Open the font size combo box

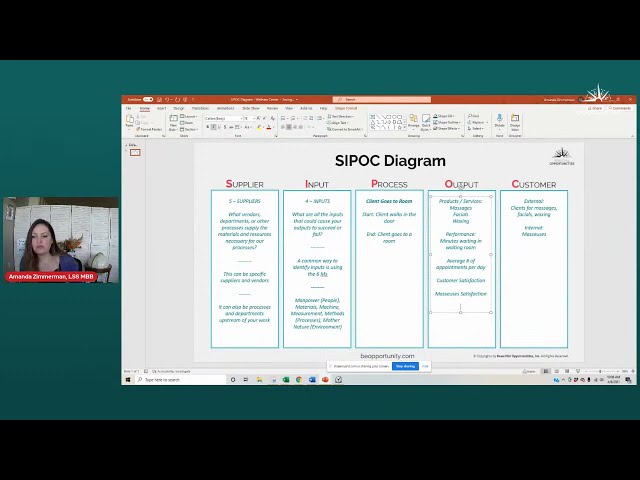249,118
